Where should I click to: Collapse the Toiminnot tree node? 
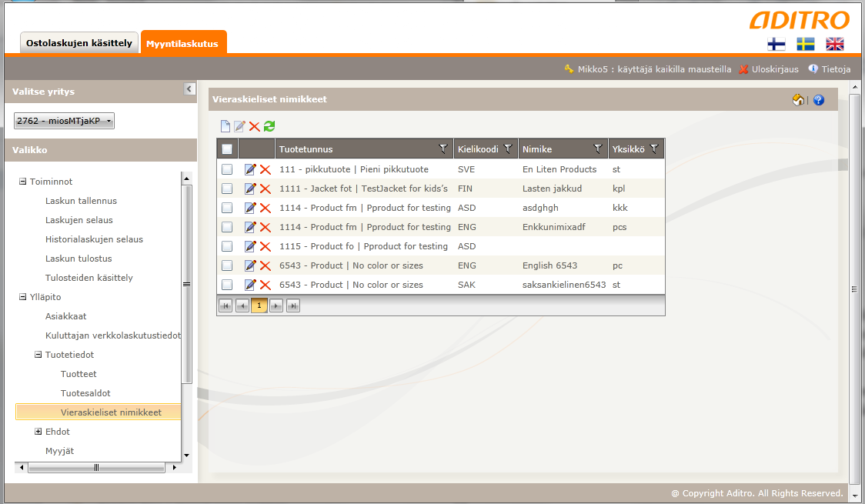(22, 182)
